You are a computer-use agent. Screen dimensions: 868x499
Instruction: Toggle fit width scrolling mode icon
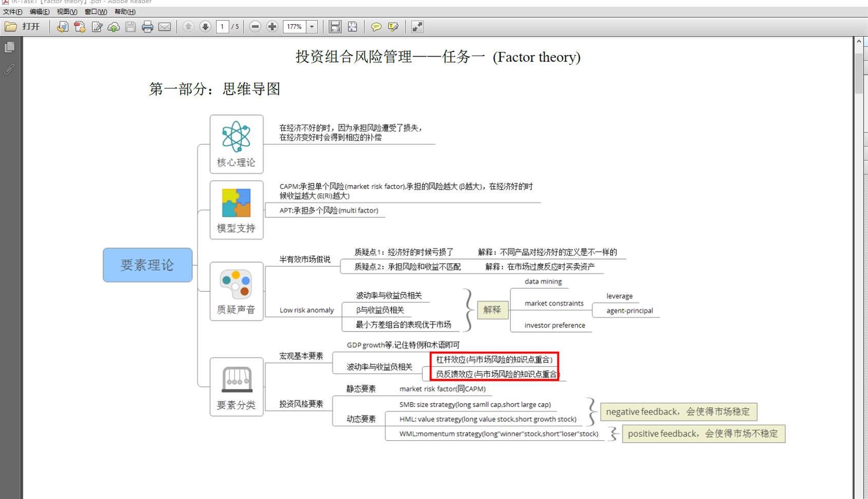[x=335, y=27]
